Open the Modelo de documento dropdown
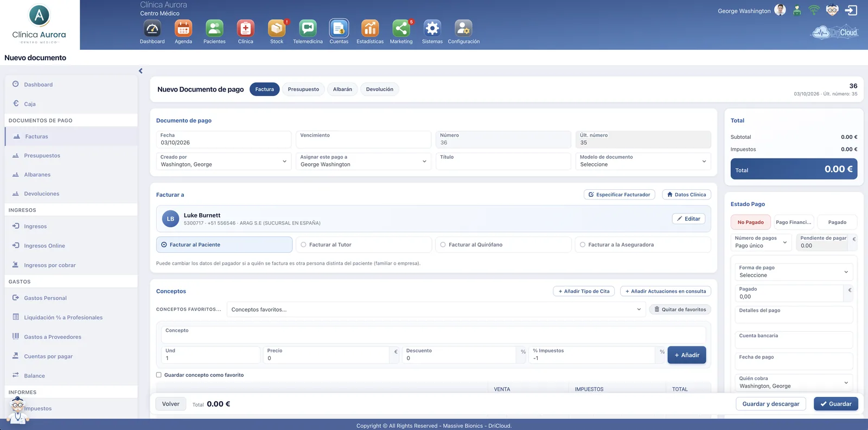The height and width of the screenshot is (430, 868). tap(643, 161)
